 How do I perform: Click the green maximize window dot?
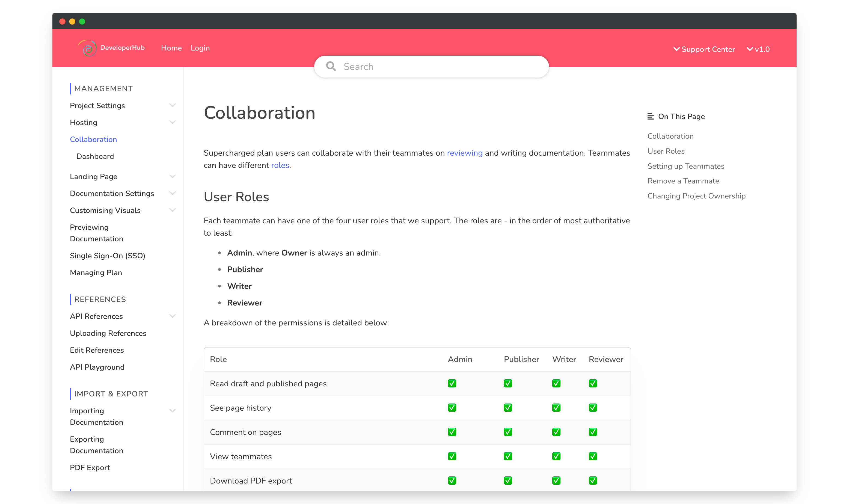[x=82, y=21]
